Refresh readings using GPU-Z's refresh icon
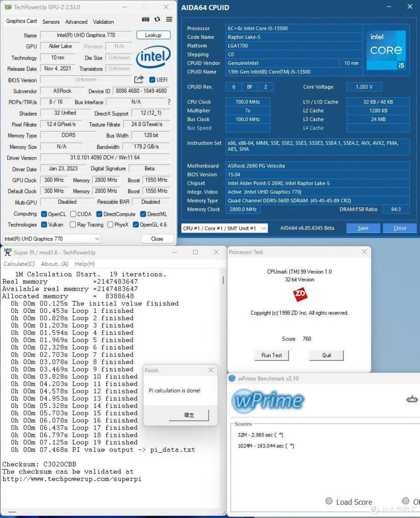Image resolution: width=420 pixels, height=518 pixels. [157, 19]
